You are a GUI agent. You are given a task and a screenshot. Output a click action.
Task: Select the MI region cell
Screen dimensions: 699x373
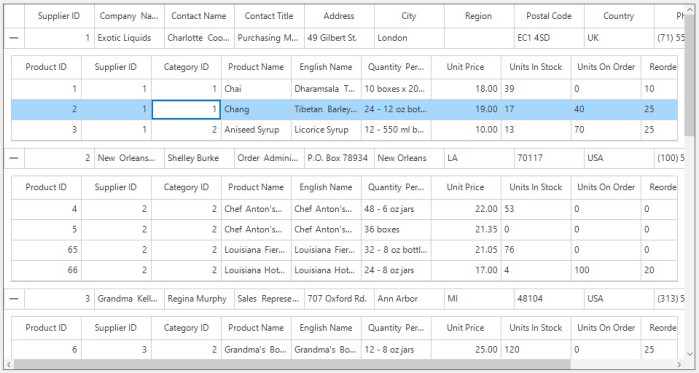[x=479, y=299]
